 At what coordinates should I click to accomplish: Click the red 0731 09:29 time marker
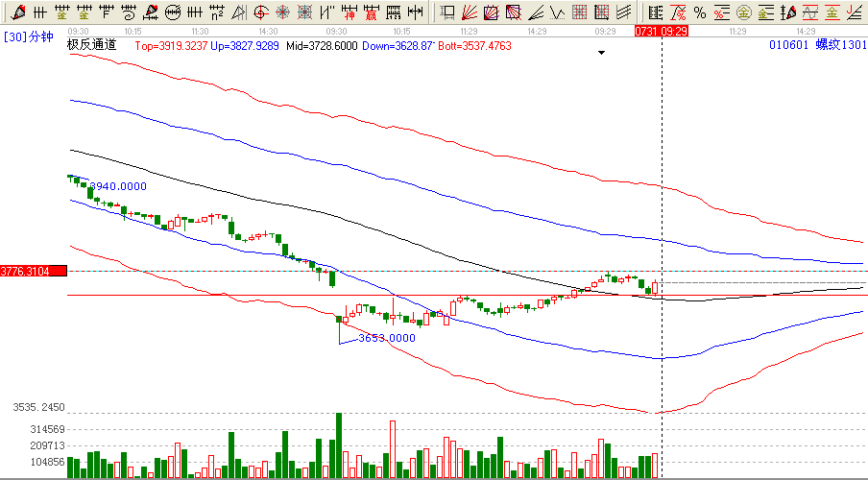[x=662, y=31]
